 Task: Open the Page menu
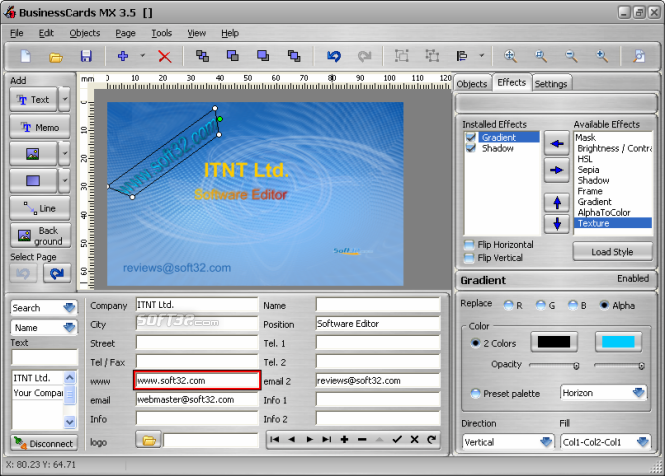coord(126,33)
